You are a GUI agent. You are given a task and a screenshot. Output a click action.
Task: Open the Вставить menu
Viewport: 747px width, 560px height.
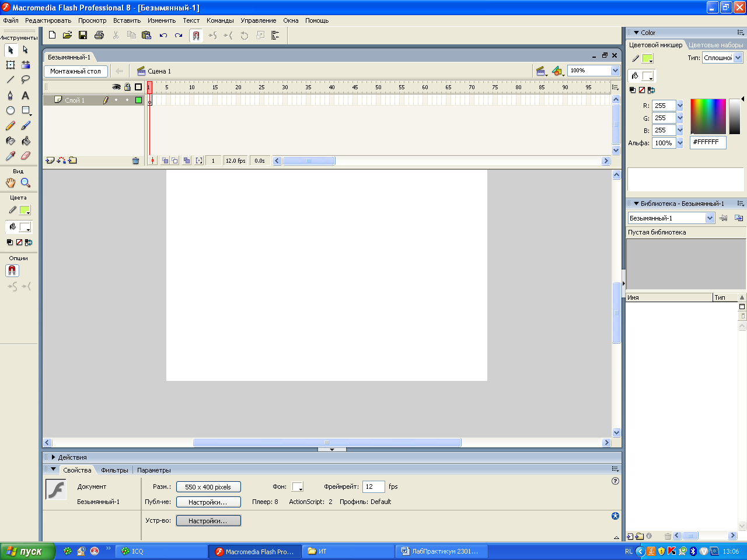127,20
